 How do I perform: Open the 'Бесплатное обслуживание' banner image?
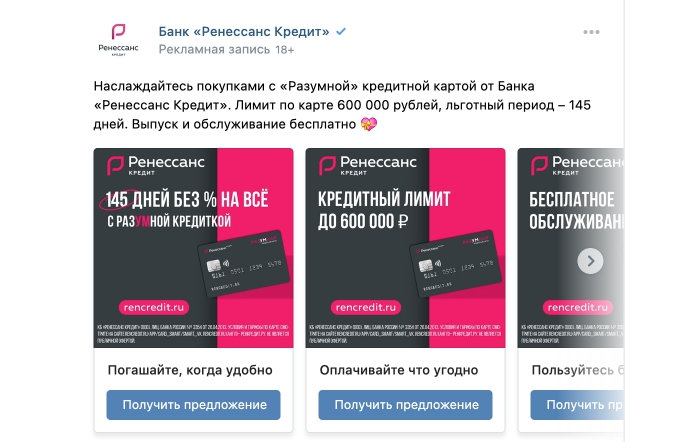coord(571,248)
